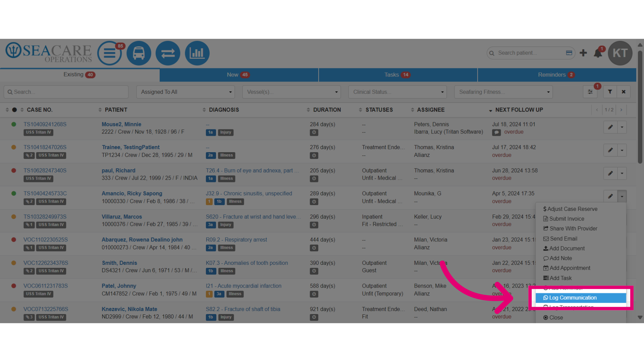Open the Clinical Status dropdown
The height and width of the screenshot is (362, 644).
pos(397,92)
